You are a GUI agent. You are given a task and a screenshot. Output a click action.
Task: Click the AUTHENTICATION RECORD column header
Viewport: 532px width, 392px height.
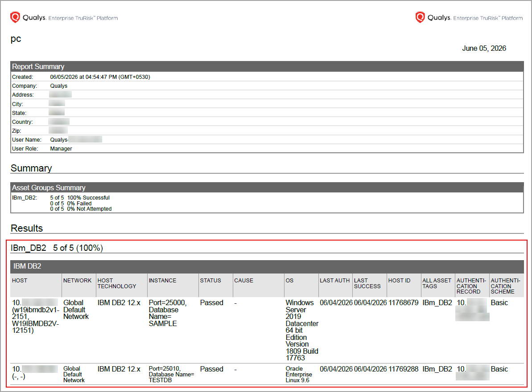coord(471,286)
